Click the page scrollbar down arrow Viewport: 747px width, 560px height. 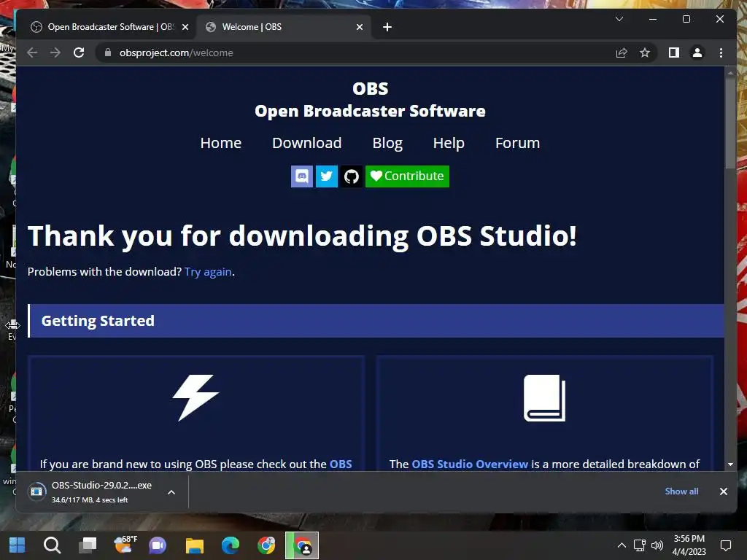pyautogui.click(x=730, y=464)
